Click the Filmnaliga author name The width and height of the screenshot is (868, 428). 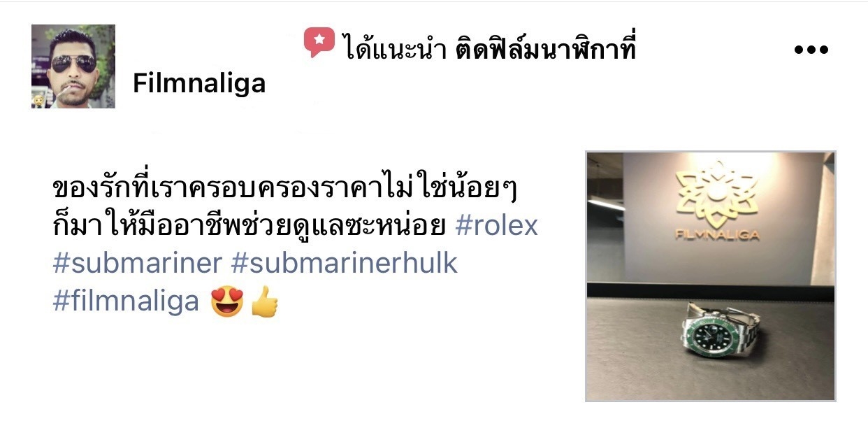[199, 83]
